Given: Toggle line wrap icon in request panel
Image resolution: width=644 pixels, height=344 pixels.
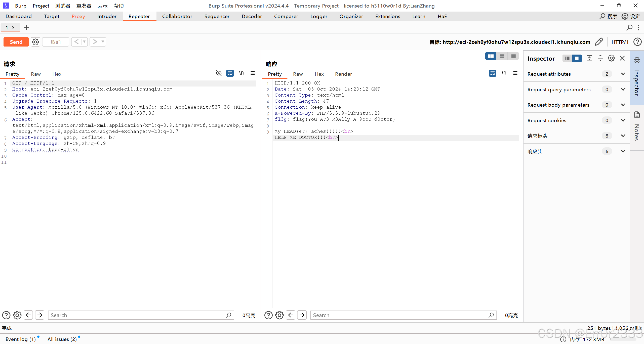Looking at the screenshot, I should pos(230,73).
